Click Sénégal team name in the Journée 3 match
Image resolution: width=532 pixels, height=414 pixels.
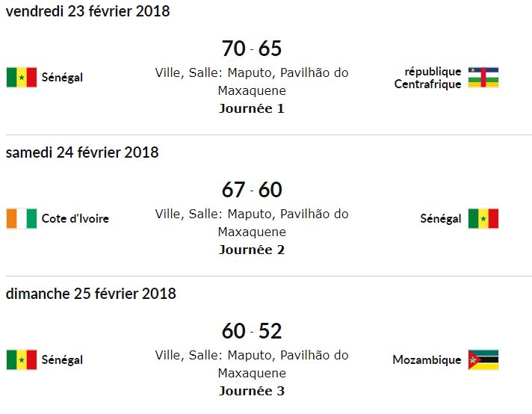tap(62, 360)
